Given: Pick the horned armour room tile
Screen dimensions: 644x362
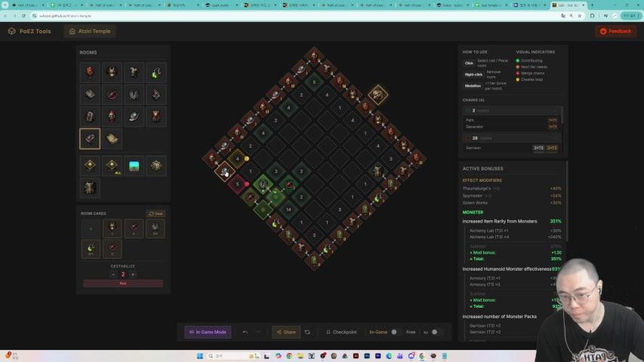Looking at the screenshot, I should (112, 72).
